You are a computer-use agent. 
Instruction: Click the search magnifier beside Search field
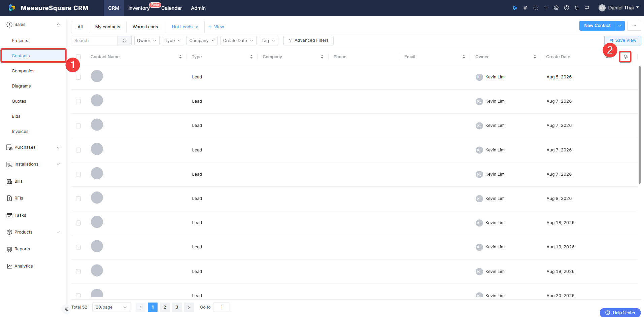tap(125, 40)
